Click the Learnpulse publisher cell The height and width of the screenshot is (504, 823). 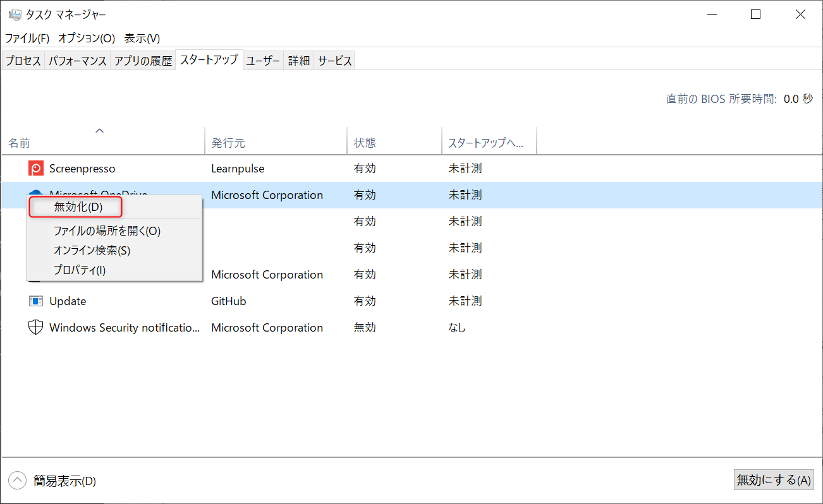(x=238, y=169)
